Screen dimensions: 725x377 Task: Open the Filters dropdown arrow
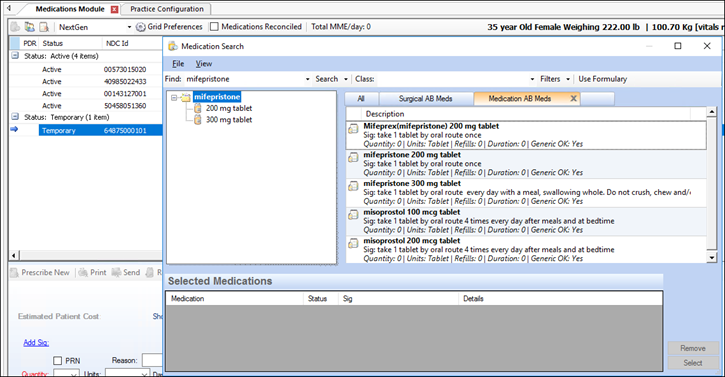point(568,79)
